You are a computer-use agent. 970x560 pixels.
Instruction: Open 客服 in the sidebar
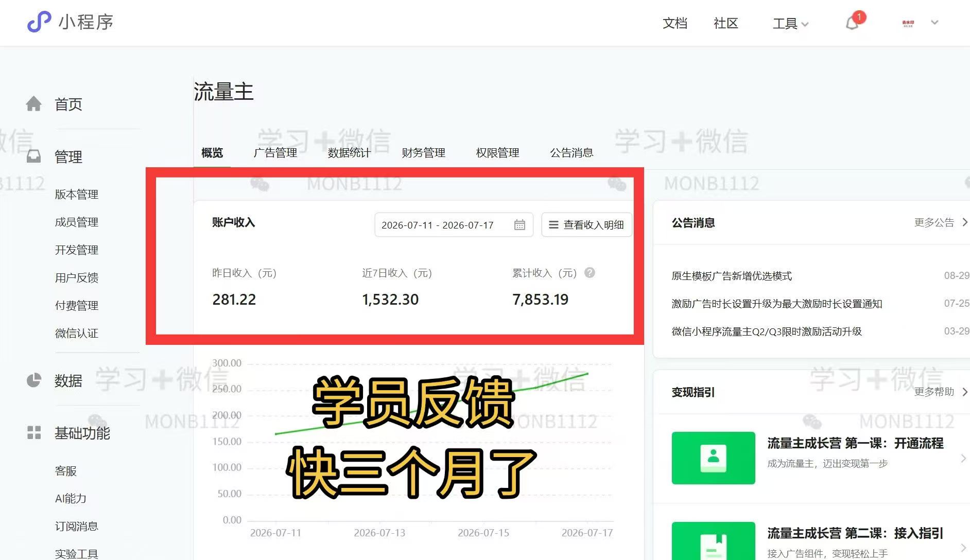(66, 471)
